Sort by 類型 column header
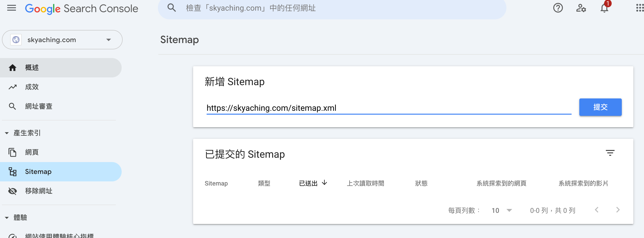This screenshot has height=238, width=644. pos(264,183)
